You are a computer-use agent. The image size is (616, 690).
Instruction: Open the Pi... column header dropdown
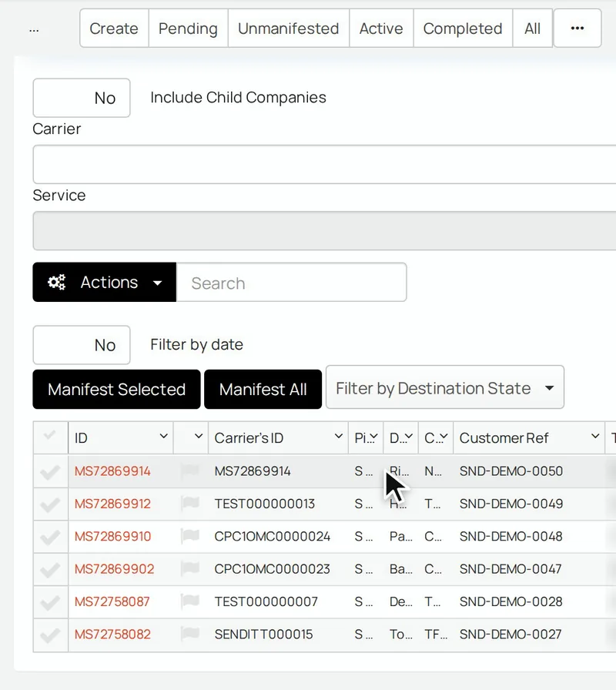(373, 436)
